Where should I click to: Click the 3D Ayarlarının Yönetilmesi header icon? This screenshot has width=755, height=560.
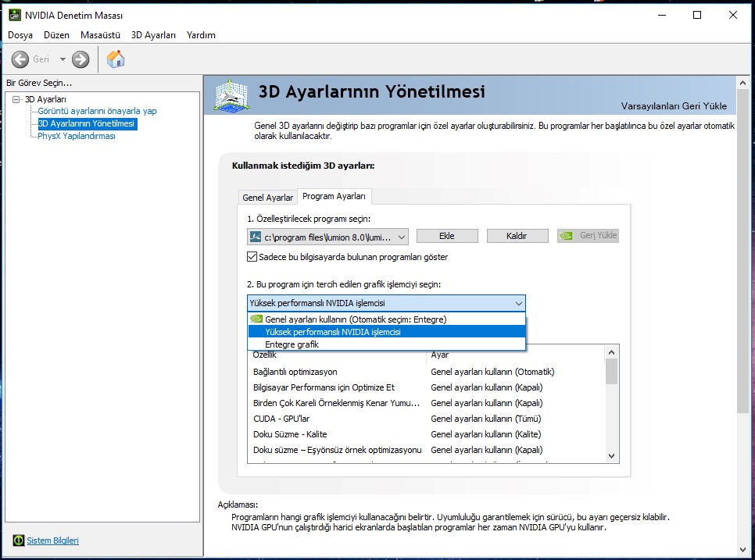[231, 96]
